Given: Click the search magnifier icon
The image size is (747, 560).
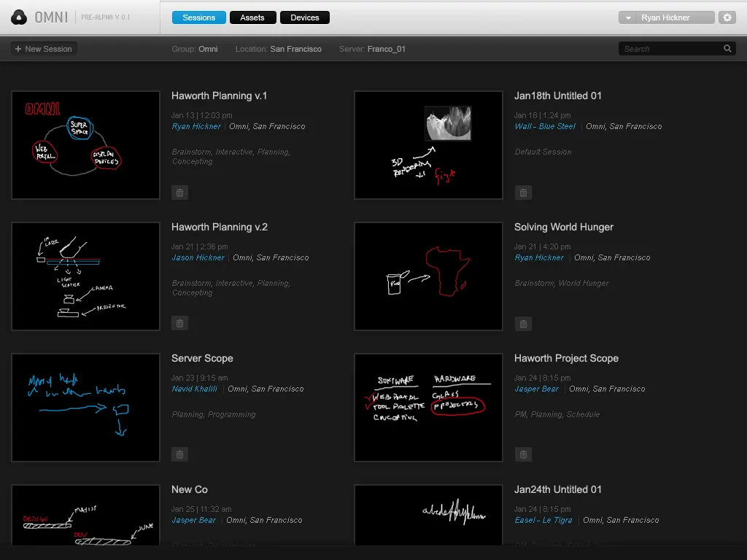Looking at the screenshot, I should coord(727,49).
